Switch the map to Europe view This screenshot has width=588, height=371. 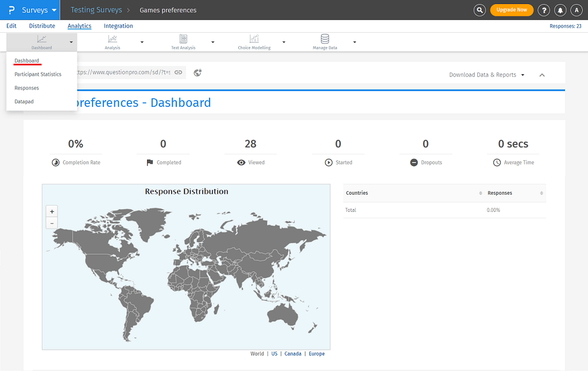316,354
